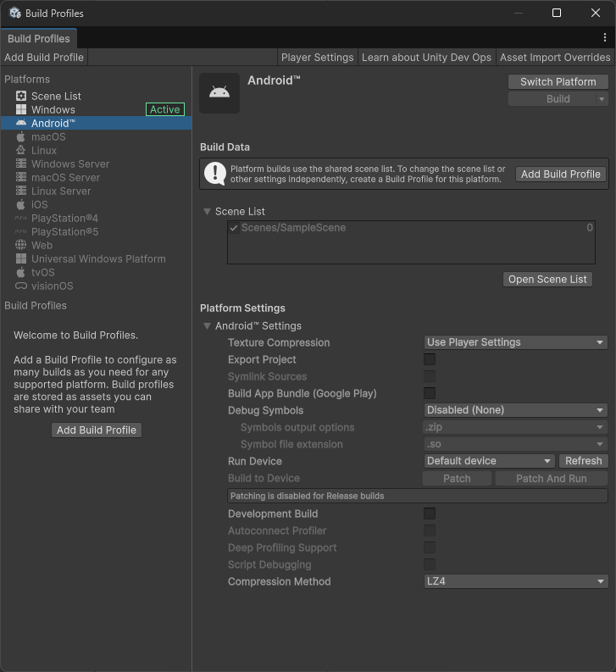Click the visionOS platform icon

(x=21, y=286)
